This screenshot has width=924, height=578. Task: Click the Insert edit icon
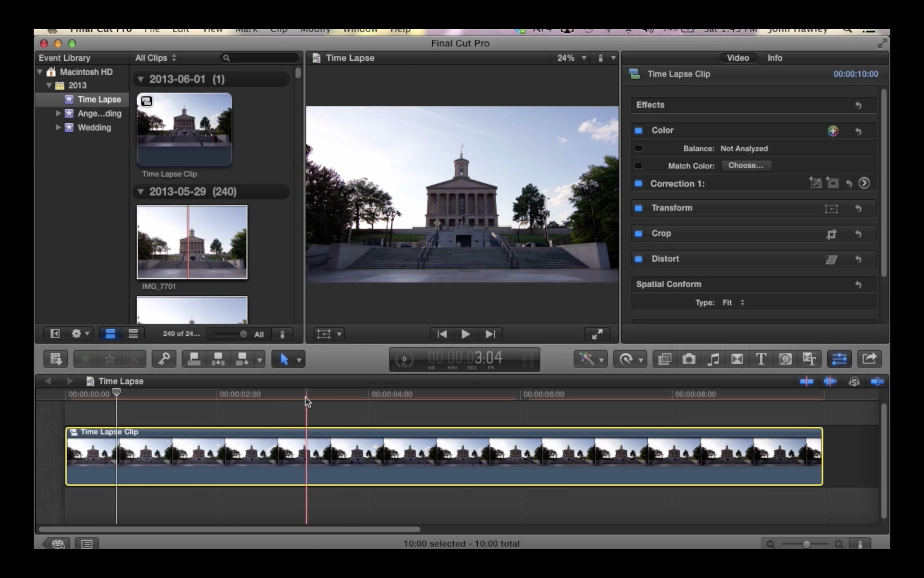[x=218, y=359]
